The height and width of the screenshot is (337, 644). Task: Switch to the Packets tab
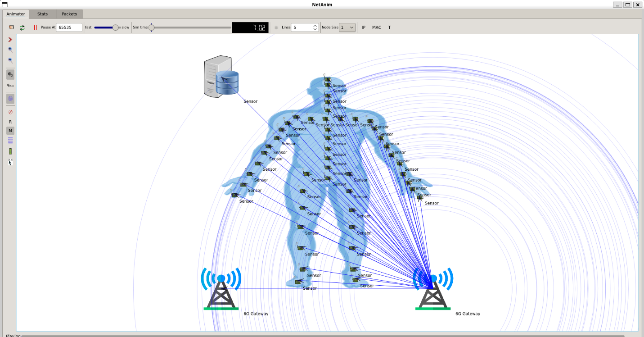69,14
